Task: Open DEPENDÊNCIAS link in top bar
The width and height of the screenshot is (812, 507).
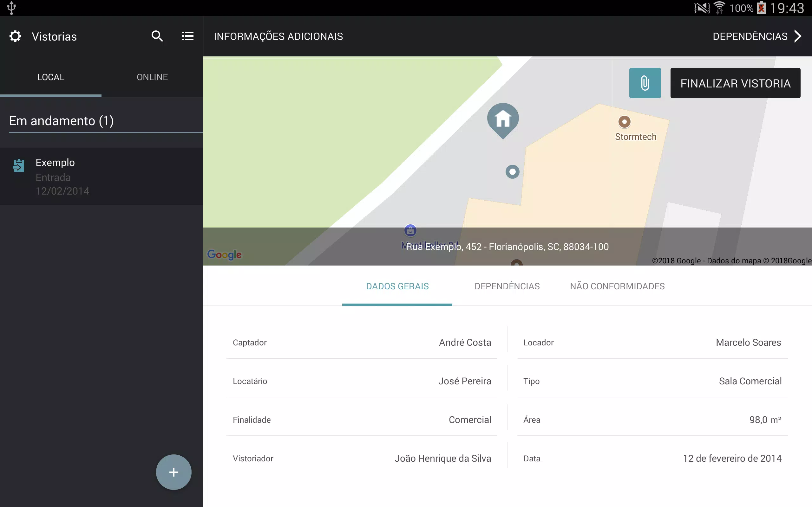Action: (750, 36)
